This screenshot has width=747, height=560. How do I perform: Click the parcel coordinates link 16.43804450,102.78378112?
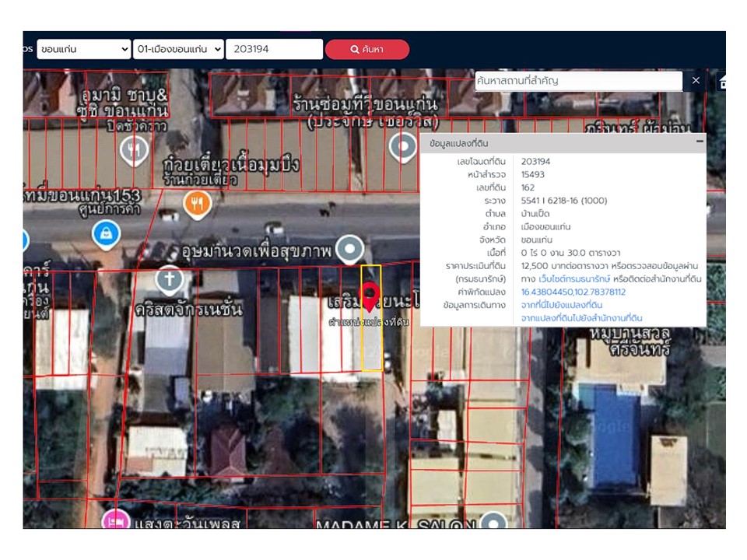pos(573,292)
